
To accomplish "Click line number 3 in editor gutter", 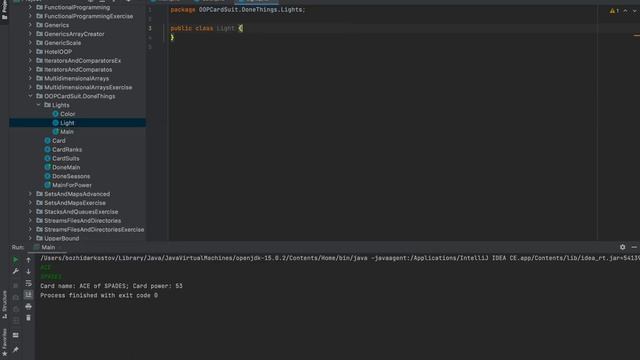I will pyautogui.click(x=150, y=28).
